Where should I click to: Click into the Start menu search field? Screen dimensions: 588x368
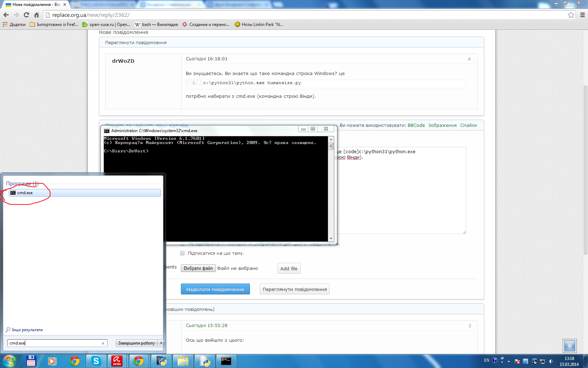[54, 343]
